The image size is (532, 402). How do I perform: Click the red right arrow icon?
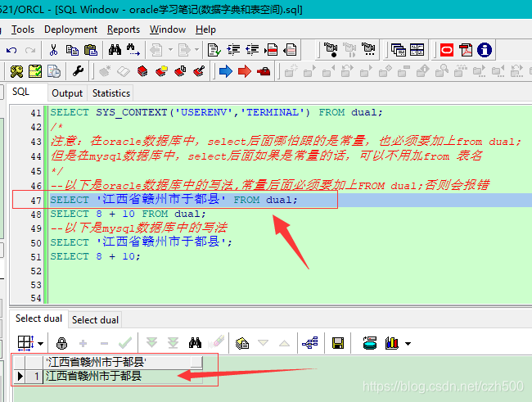[244, 71]
